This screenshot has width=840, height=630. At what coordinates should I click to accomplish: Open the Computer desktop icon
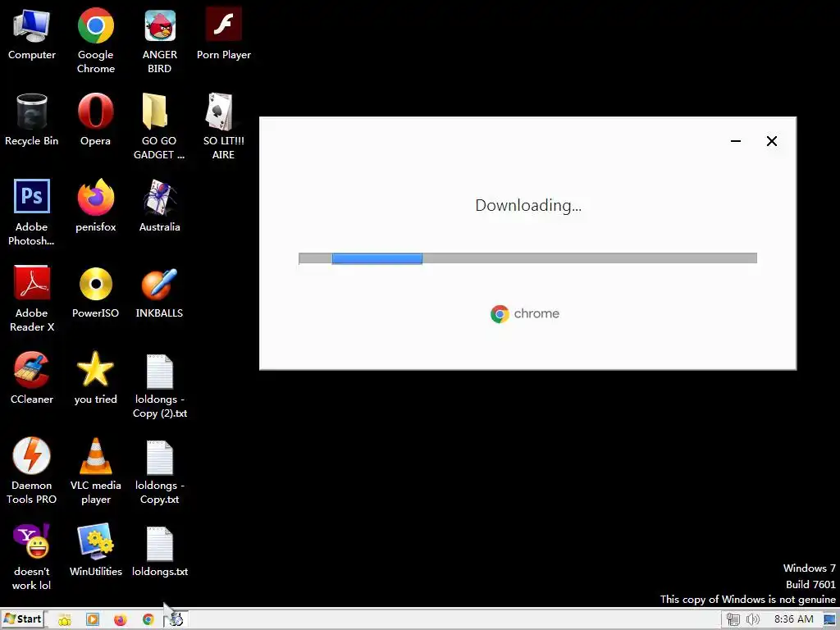32,34
